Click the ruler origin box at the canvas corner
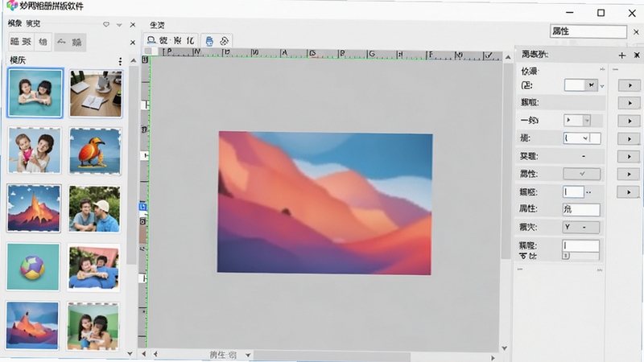This screenshot has width=644, height=362. pyautogui.click(x=145, y=60)
